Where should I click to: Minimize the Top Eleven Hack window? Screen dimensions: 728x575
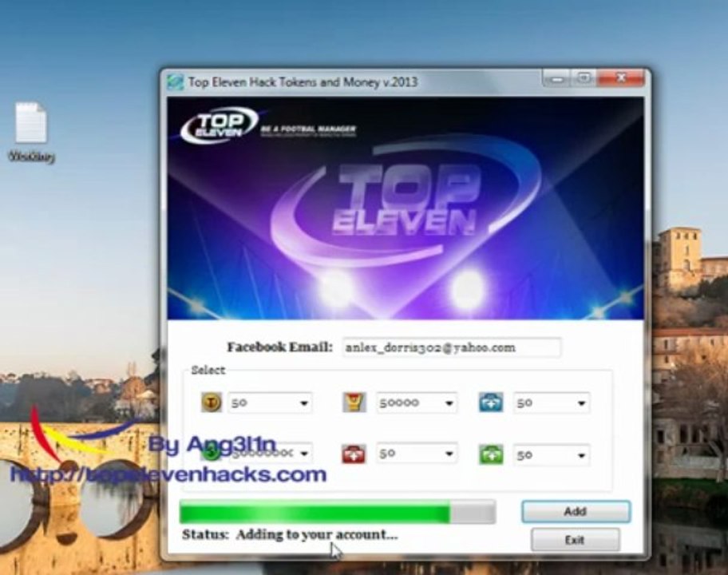(x=557, y=79)
